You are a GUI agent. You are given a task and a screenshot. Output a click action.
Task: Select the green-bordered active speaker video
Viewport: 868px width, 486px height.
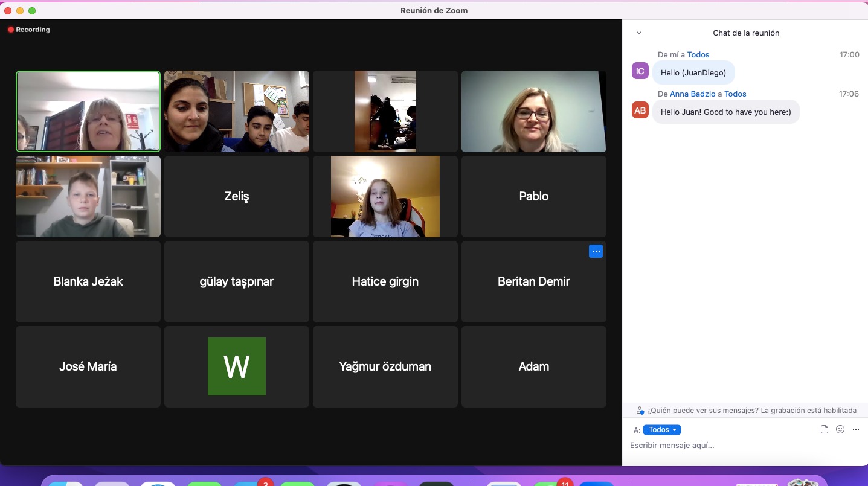88,111
